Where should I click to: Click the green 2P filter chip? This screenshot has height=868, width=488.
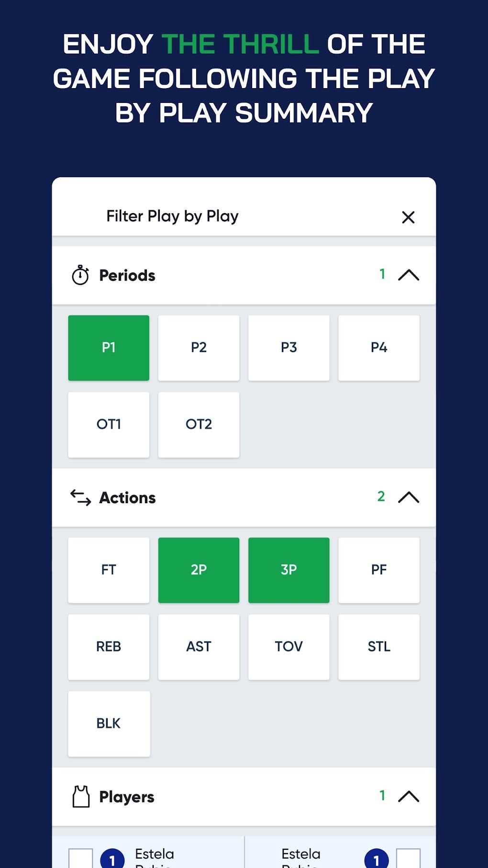click(199, 570)
